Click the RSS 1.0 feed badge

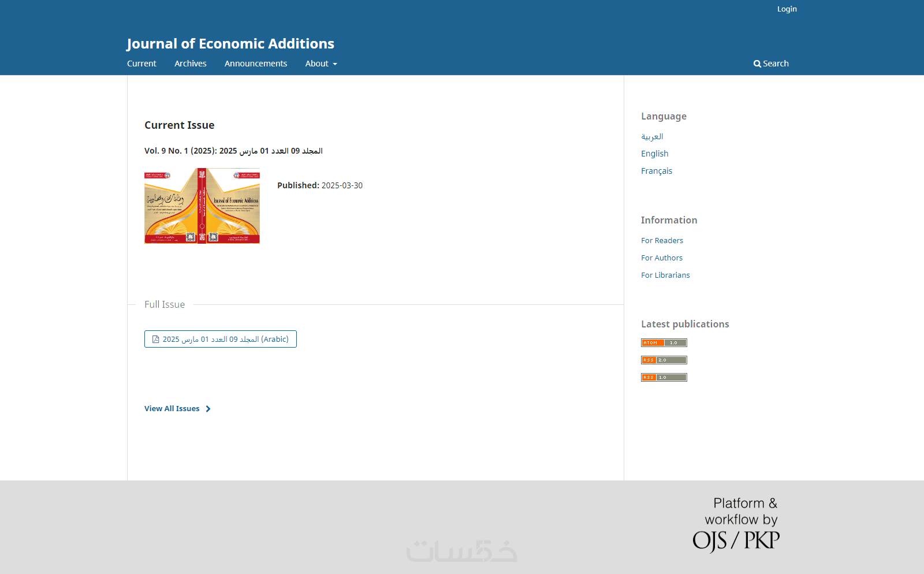click(664, 377)
